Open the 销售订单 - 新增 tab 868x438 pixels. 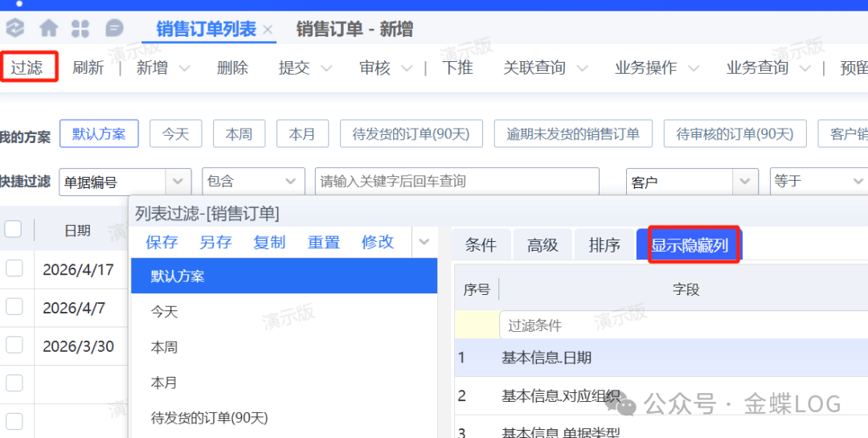coord(354,30)
